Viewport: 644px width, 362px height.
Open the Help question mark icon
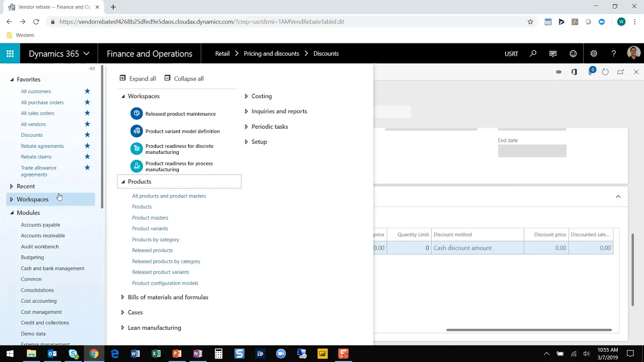point(613,54)
